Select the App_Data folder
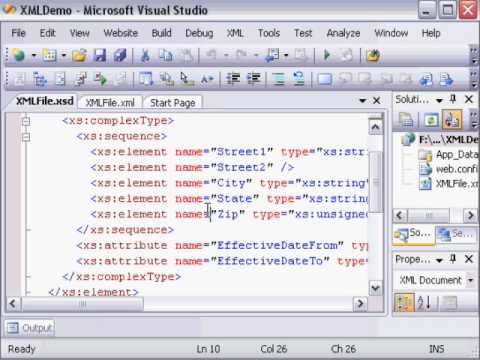This screenshot has width=480, height=360. [457, 154]
